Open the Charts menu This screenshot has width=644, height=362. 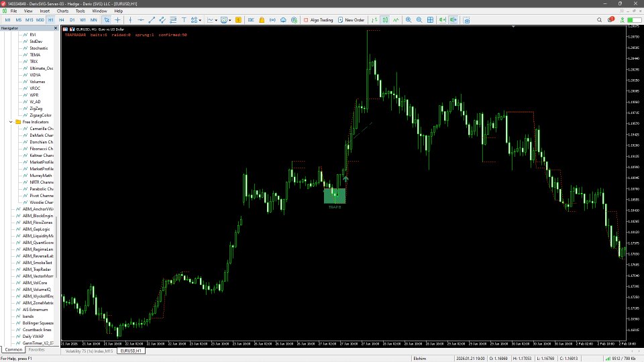click(x=63, y=11)
